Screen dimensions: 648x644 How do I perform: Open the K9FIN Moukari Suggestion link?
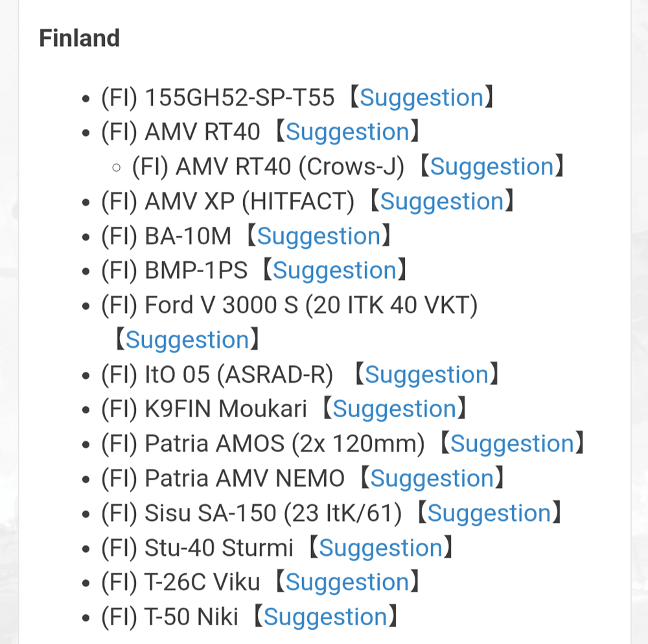click(395, 409)
